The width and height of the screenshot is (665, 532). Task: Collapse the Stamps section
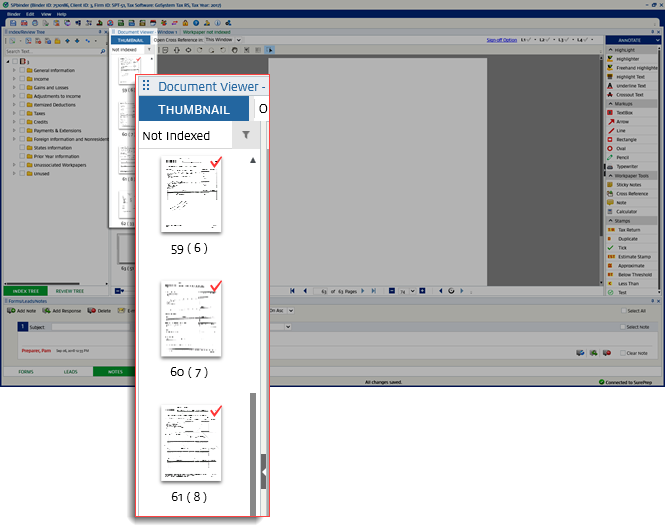610,221
